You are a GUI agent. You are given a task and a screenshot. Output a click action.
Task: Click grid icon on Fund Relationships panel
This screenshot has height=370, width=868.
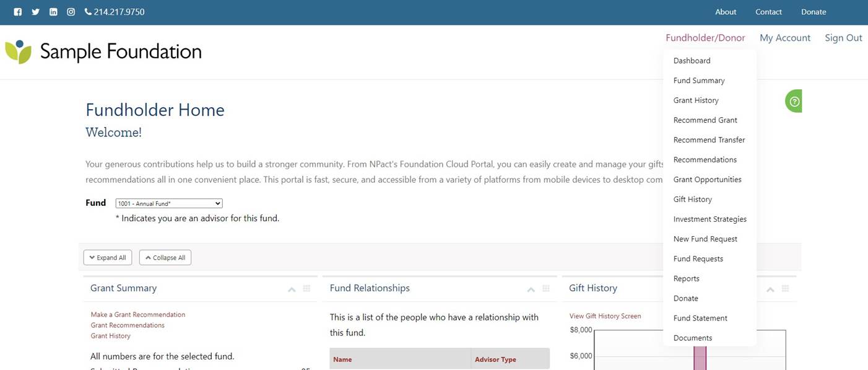546,289
